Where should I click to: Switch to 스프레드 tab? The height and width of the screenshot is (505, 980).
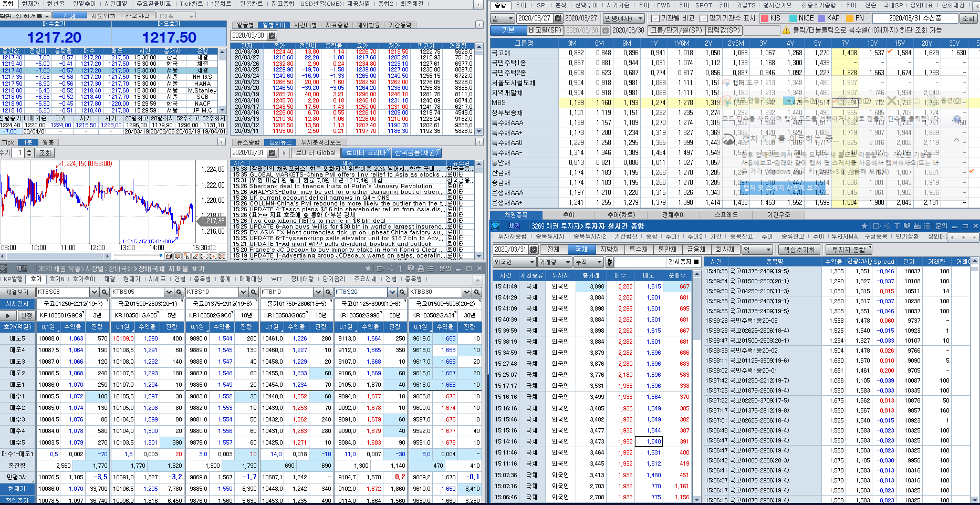726,215
